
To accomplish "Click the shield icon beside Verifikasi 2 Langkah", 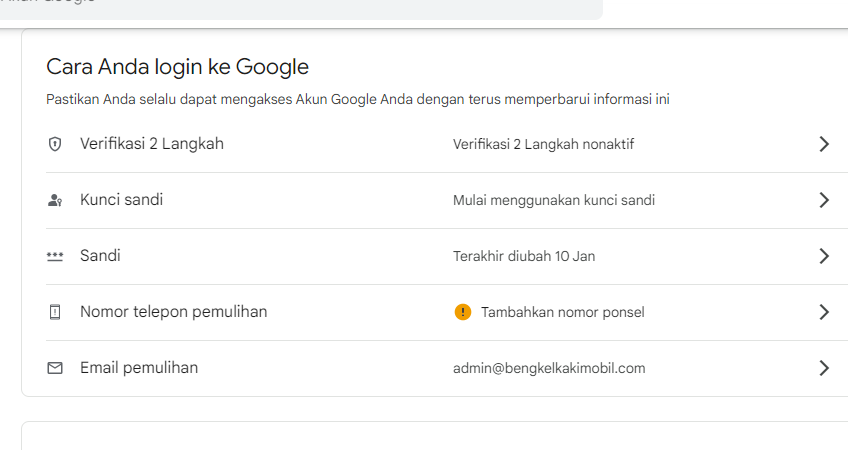I will point(55,144).
